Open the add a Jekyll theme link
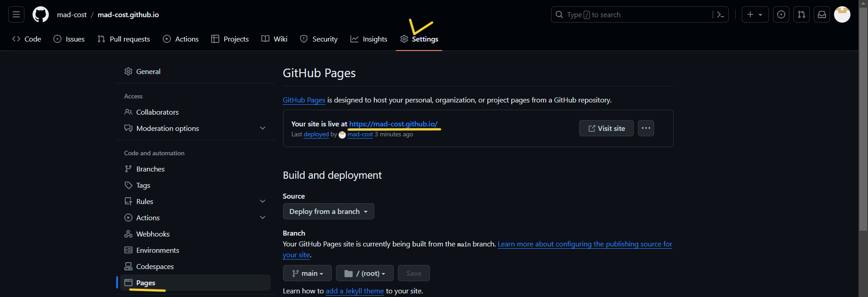Image resolution: width=868 pixels, height=297 pixels. (x=354, y=291)
